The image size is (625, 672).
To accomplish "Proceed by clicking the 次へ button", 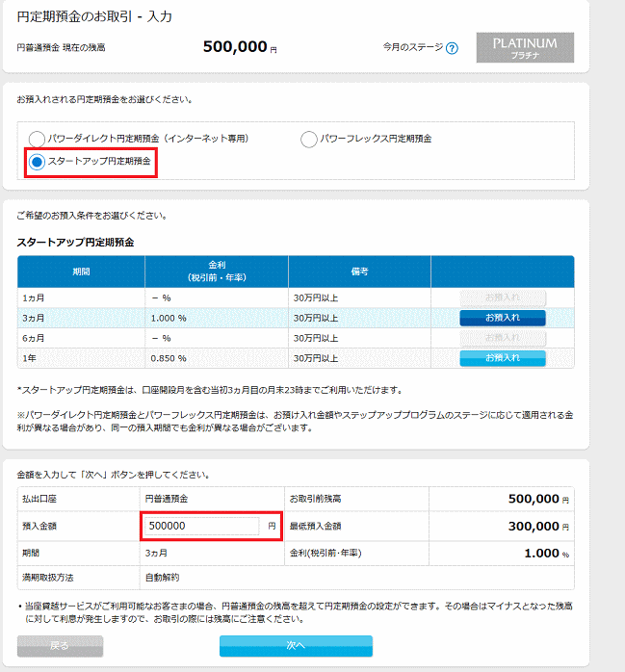I will [295, 645].
